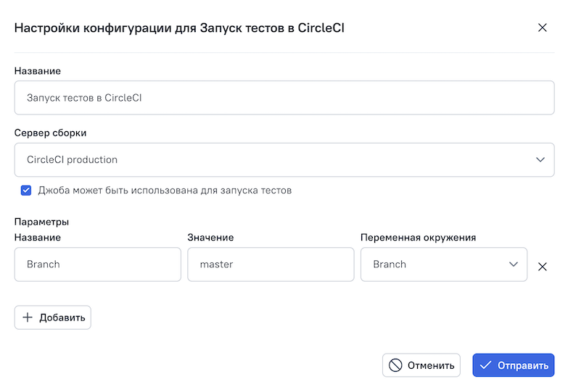Click the Значение field containing master
The height and width of the screenshot is (392, 568).
tap(271, 264)
